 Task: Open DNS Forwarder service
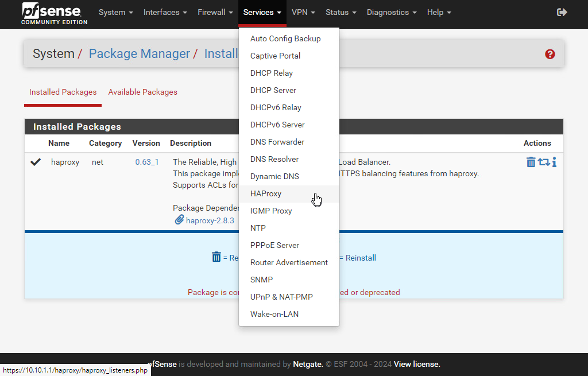click(x=289, y=142)
